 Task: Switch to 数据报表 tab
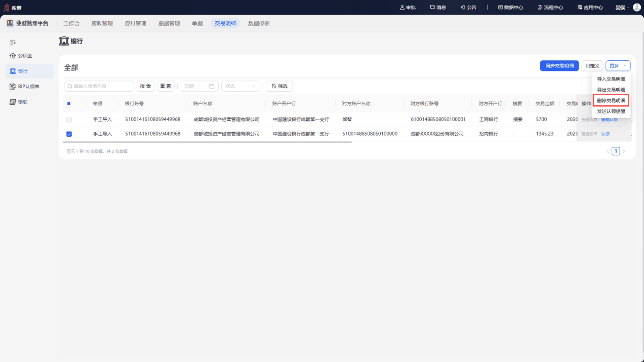click(259, 23)
